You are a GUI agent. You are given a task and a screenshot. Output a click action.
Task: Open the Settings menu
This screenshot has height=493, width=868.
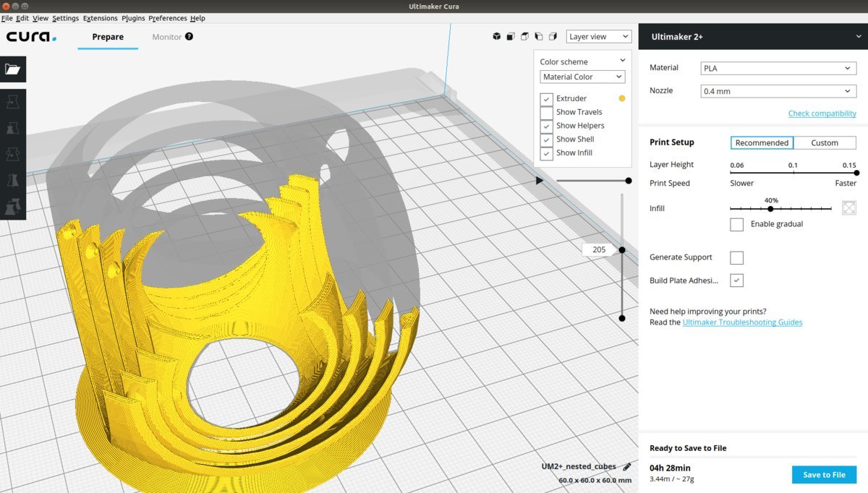tap(65, 18)
